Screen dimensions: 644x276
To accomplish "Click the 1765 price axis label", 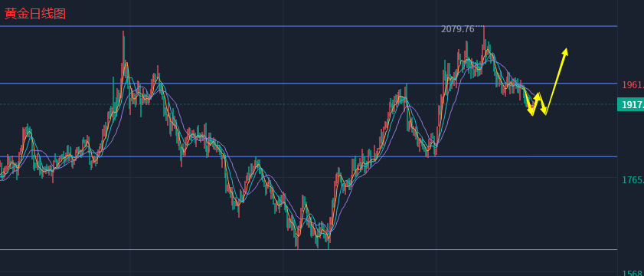I will point(633,179).
